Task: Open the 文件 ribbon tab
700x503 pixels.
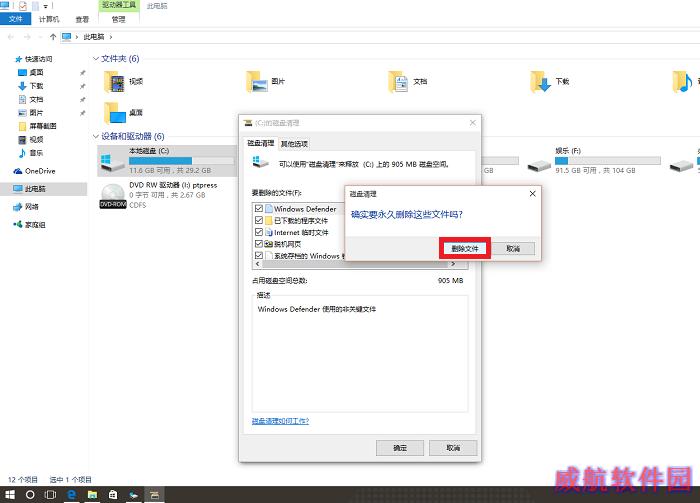Action: tap(15, 19)
